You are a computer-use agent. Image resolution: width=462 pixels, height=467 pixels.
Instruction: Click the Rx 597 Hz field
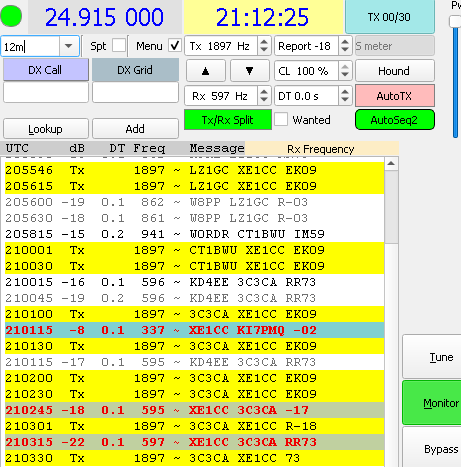point(221,96)
